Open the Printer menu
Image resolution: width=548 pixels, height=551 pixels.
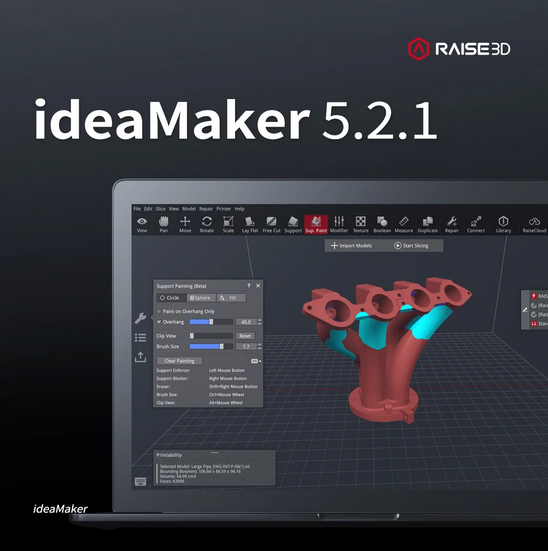pyautogui.click(x=224, y=209)
